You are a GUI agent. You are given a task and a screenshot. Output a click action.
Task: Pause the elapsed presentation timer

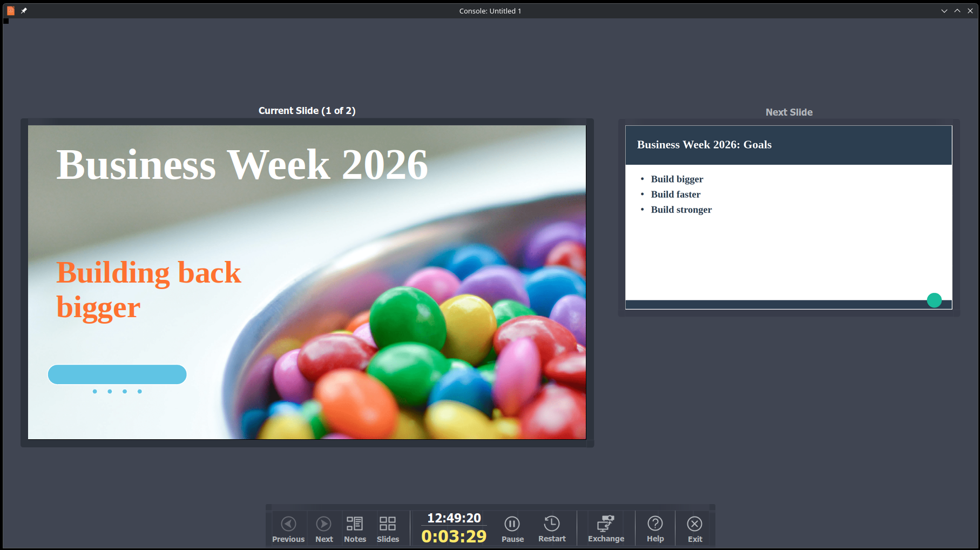[x=511, y=523]
